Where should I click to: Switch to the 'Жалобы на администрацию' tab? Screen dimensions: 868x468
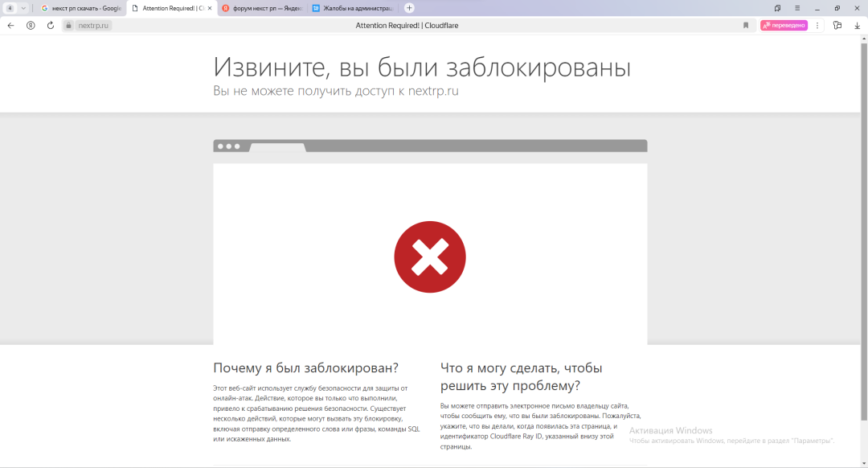(353, 8)
